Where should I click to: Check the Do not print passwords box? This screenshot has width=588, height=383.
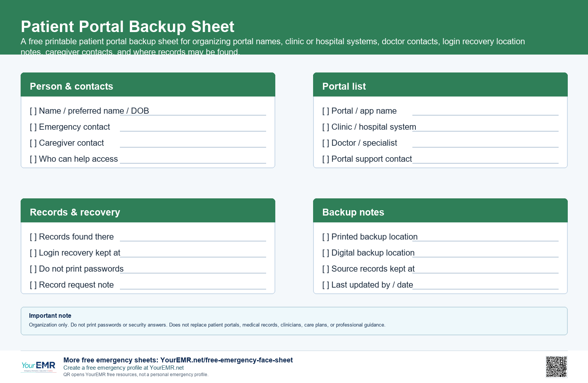click(33, 269)
